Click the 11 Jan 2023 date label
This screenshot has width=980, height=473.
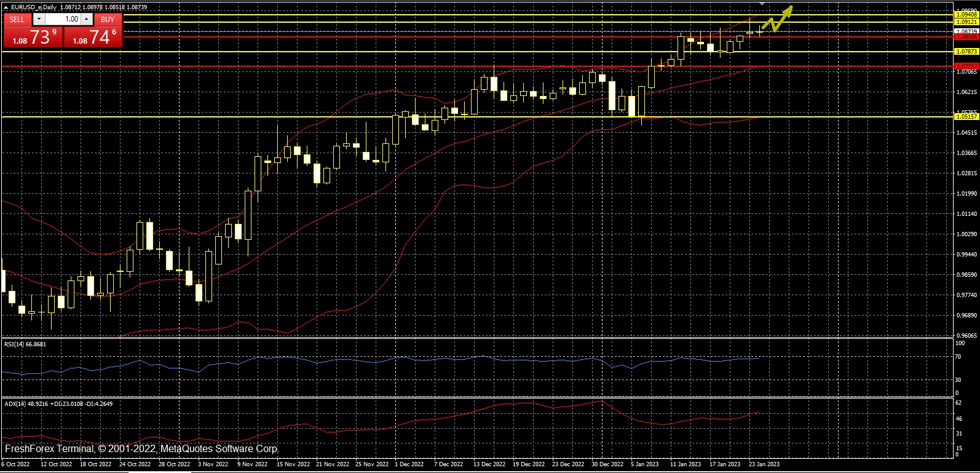pos(686,464)
